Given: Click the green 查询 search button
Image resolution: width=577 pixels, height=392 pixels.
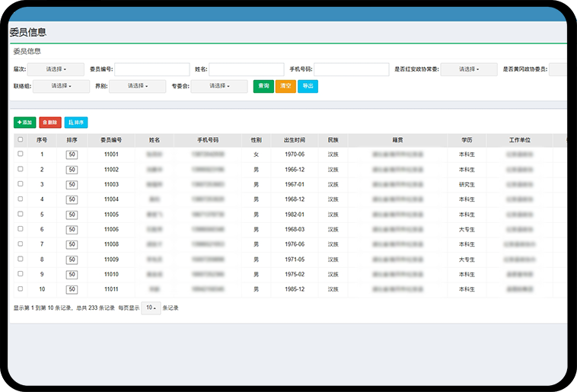Looking at the screenshot, I should [263, 86].
